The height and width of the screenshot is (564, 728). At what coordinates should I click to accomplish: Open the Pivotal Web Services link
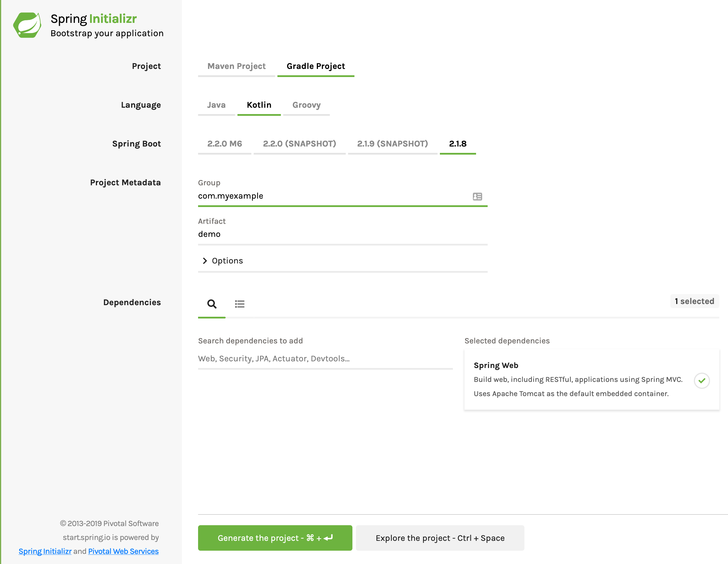click(123, 551)
